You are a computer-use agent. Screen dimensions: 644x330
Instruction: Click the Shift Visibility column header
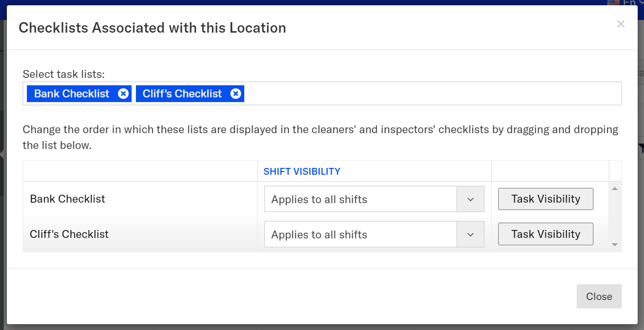(x=302, y=171)
